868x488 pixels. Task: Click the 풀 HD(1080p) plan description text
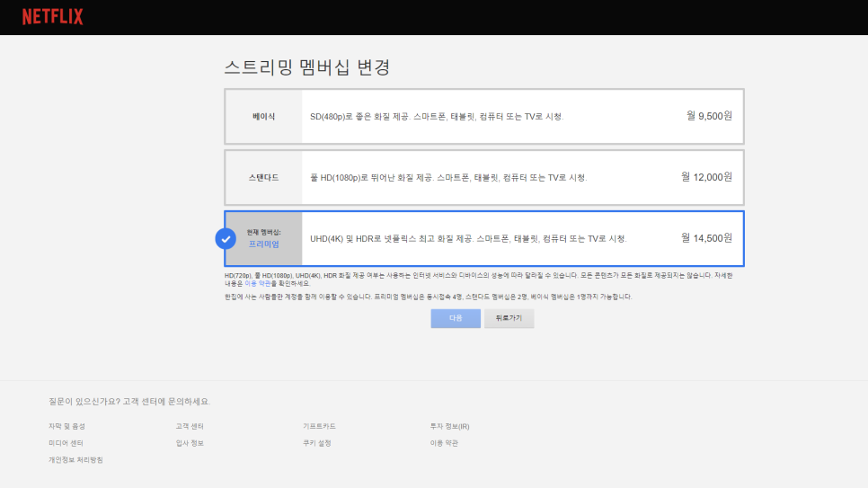coord(448,177)
